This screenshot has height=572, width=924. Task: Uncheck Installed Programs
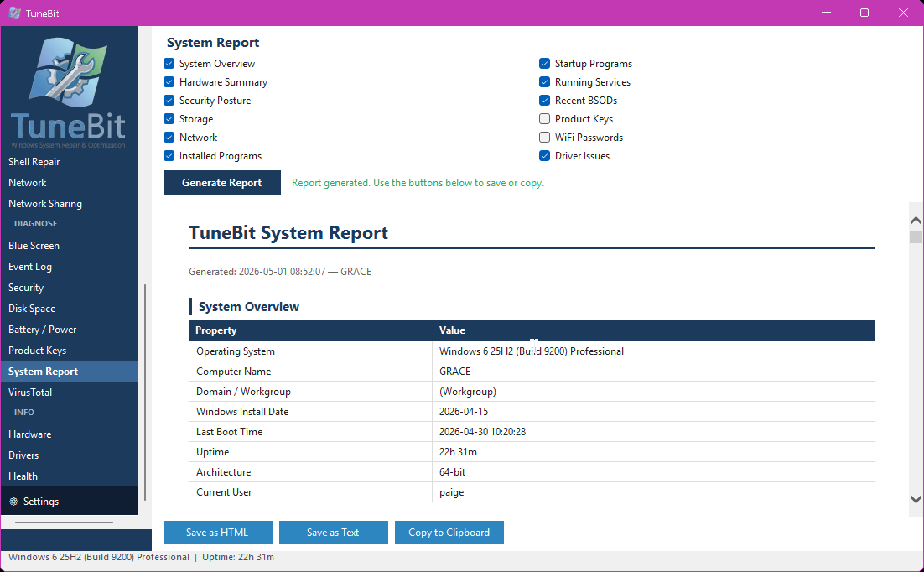pos(169,156)
